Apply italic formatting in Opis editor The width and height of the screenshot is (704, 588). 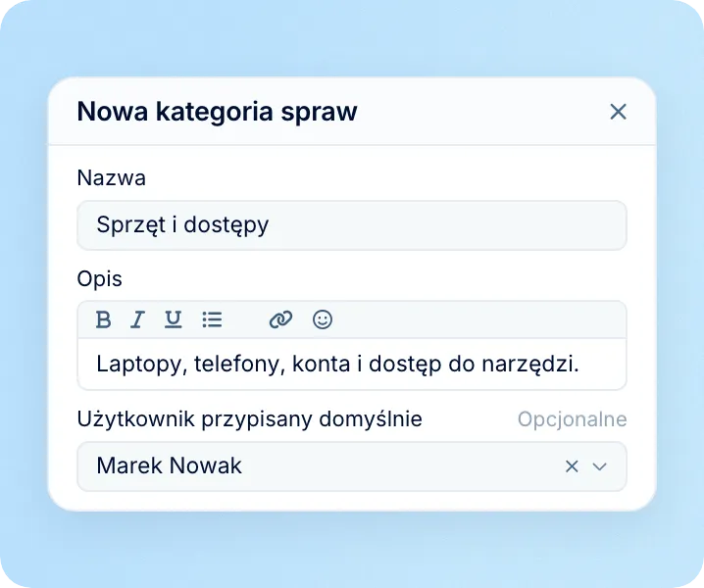(138, 320)
